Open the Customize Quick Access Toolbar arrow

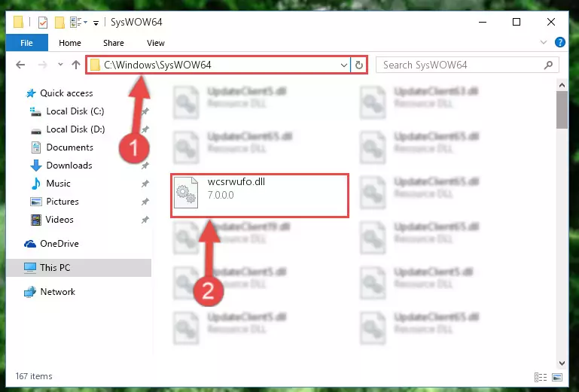point(96,23)
